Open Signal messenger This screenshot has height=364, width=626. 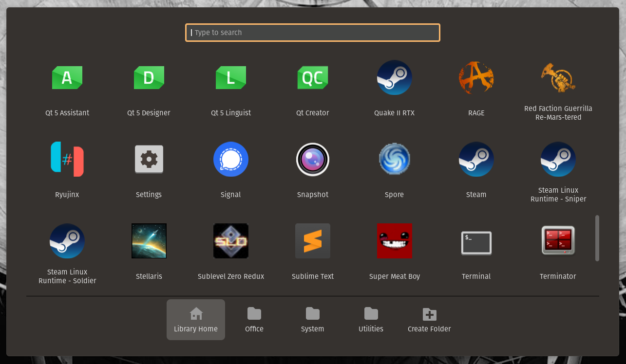[231, 160]
